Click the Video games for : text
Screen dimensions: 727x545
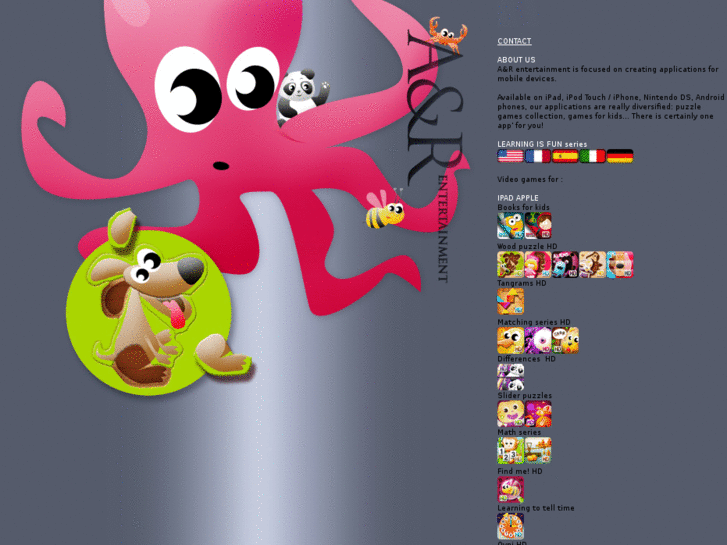pyautogui.click(x=530, y=179)
